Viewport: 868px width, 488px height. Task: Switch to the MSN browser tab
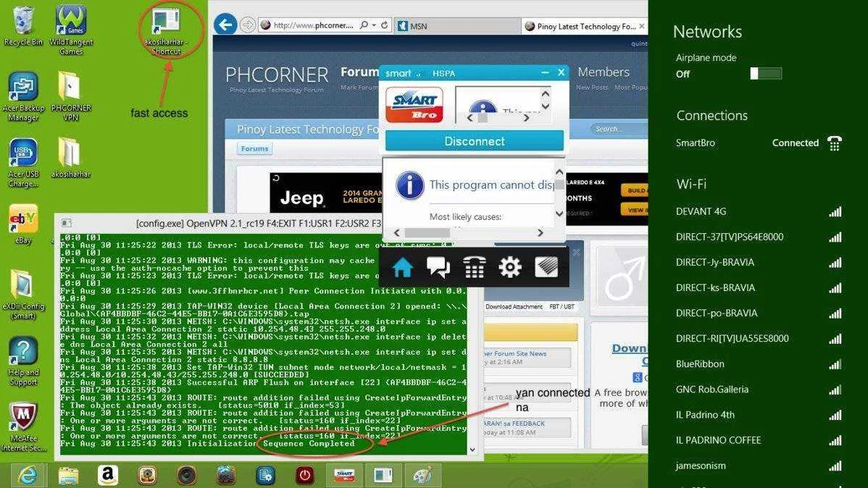coord(456,25)
